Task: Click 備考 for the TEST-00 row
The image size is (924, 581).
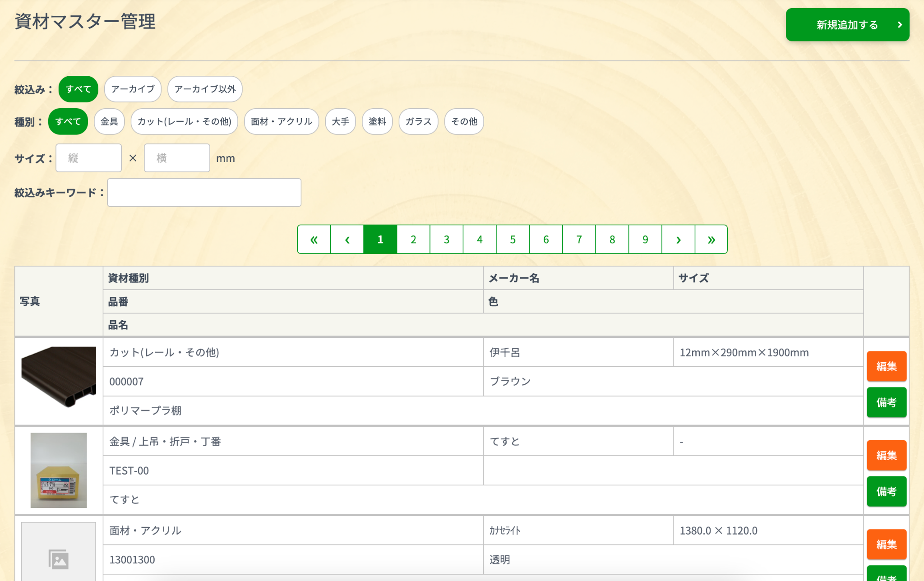Action: (887, 492)
